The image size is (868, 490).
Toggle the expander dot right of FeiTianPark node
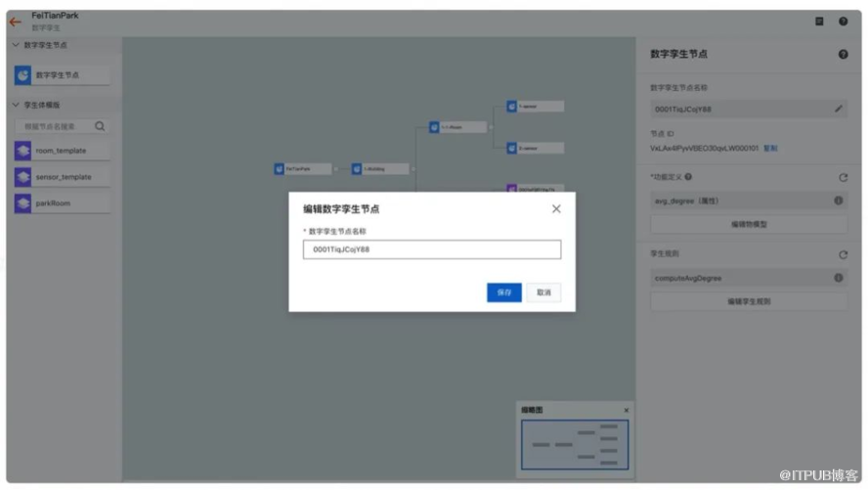(336, 169)
